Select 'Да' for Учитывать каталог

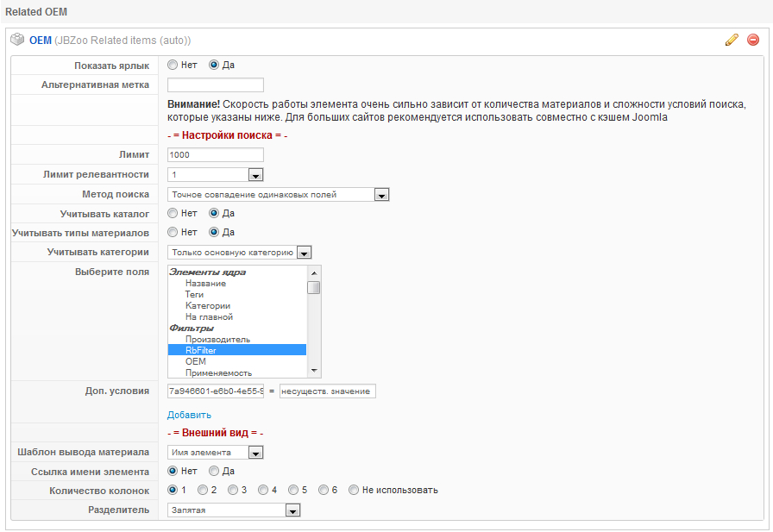click(x=215, y=213)
